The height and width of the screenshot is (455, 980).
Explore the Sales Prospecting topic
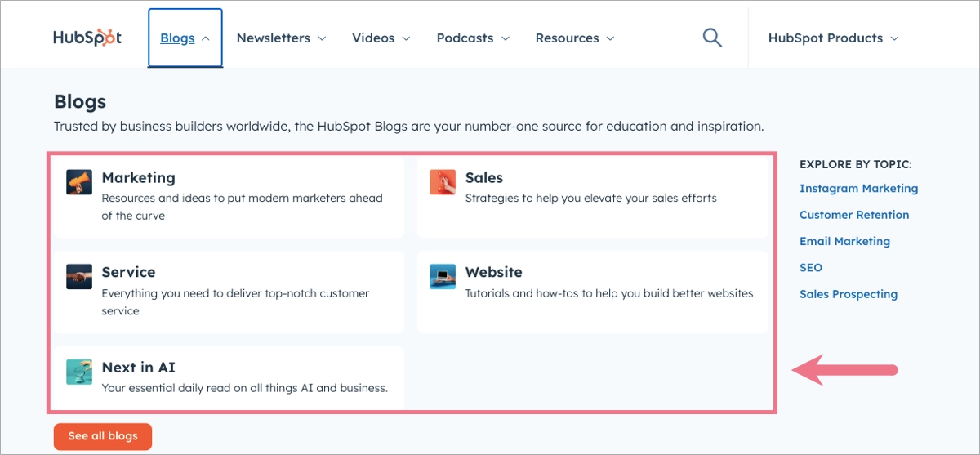tap(849, 294)
